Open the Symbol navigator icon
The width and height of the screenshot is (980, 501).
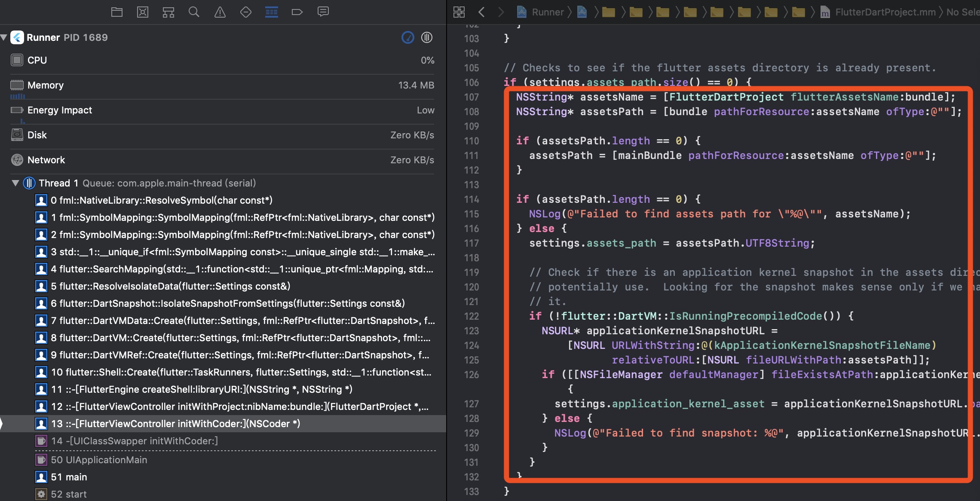point(168,12)
